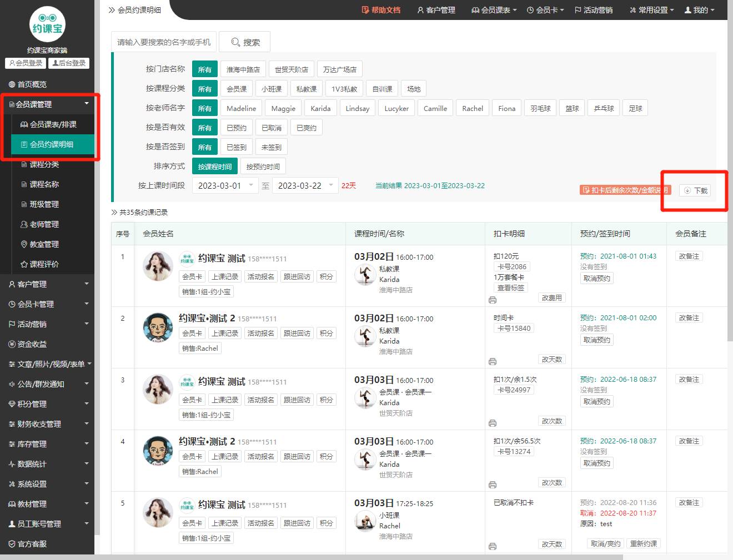This screenshot has height=560, width=733.
Task: Click the 约课宝 badge icon in row 3
Action: (x=187, y=382)
